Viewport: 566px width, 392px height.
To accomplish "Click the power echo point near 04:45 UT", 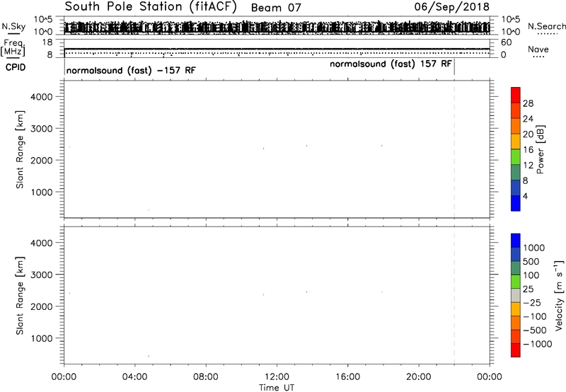I will click(149, 210).
